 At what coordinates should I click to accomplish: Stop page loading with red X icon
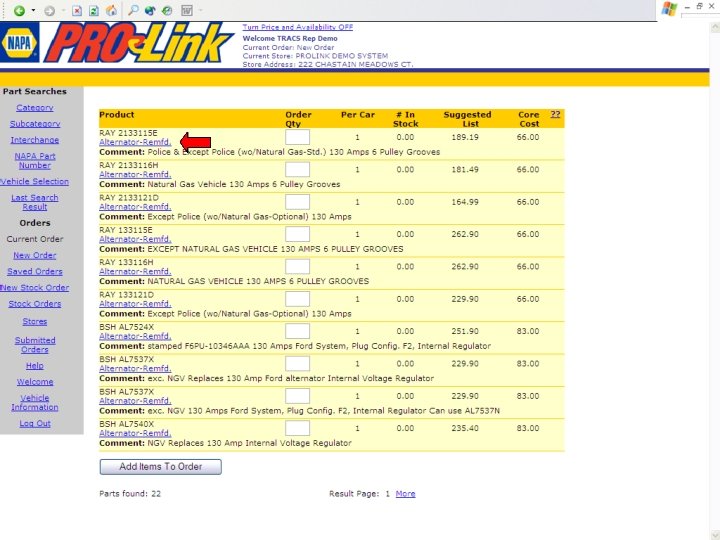[77, 11]
